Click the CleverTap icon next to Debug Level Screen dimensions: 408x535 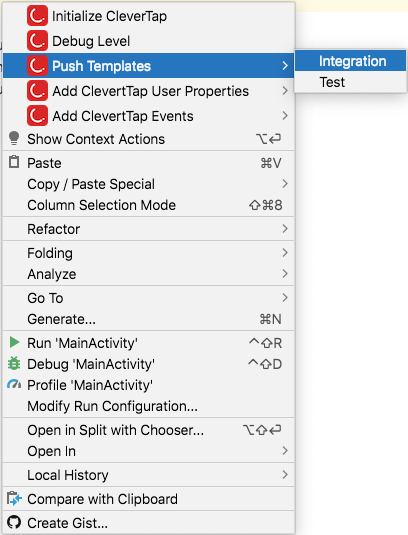(x=37, y=41)
